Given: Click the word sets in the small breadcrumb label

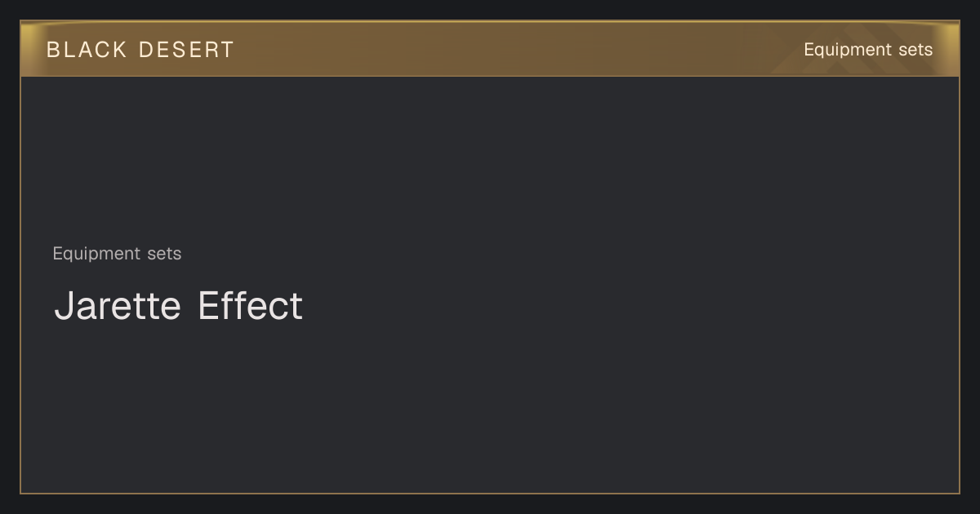Looking at the screenshot, I should click(164, 254).
